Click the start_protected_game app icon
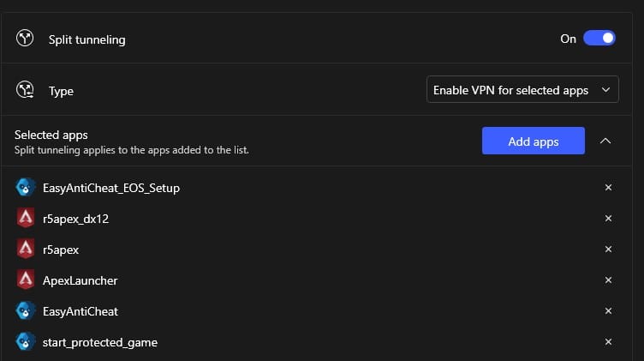 (26, 341)
